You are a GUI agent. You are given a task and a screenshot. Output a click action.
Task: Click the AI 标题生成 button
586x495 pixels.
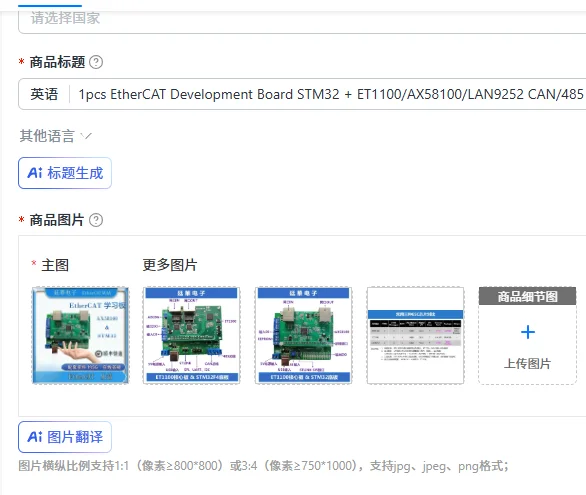65,173
